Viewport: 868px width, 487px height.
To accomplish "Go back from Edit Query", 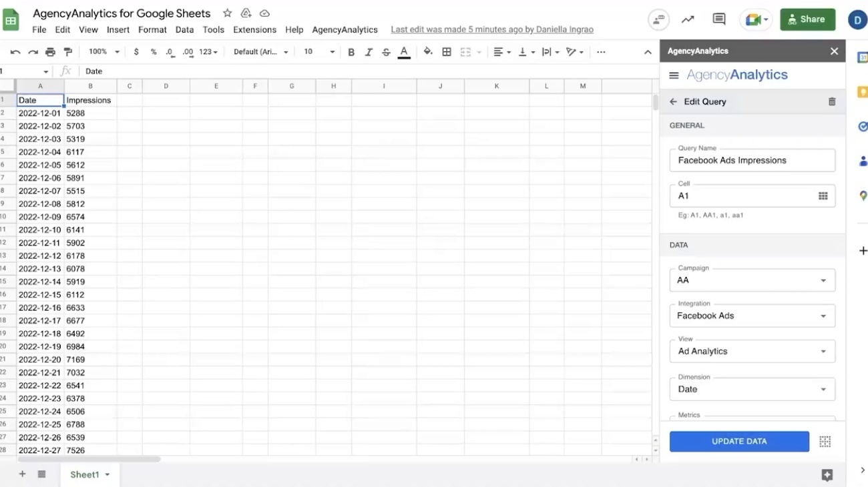I will (x=673, y=102).
